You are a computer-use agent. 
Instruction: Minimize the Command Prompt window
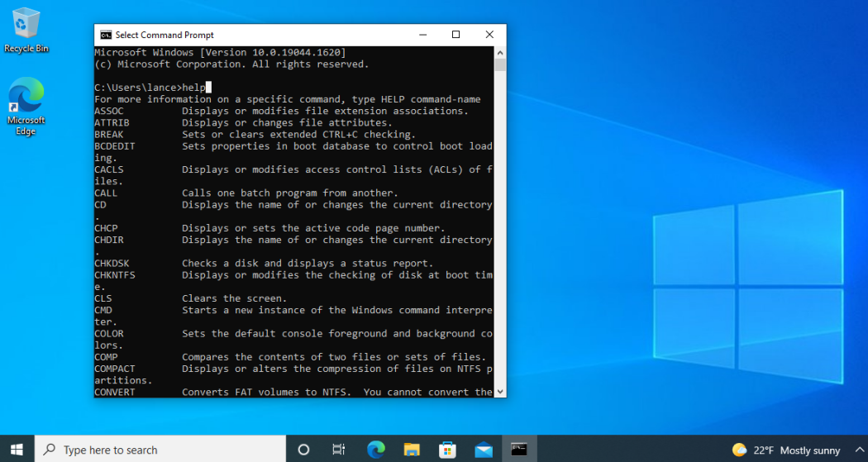coord(423,35)
